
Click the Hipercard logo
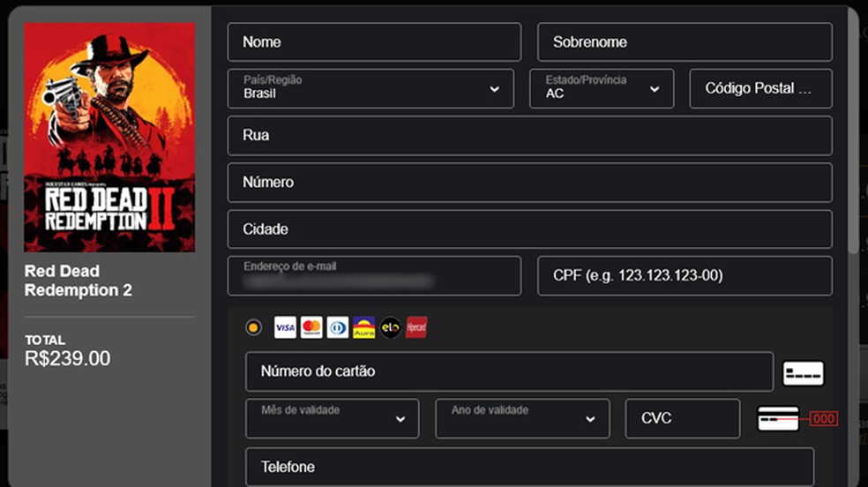(416, 327)
